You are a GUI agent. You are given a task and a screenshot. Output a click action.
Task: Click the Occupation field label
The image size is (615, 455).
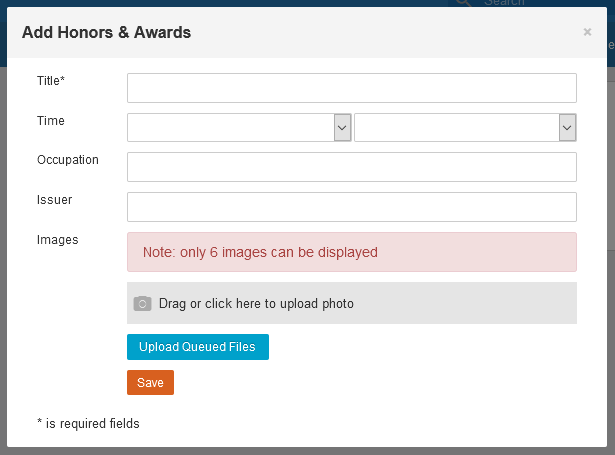tap(68, 160)
